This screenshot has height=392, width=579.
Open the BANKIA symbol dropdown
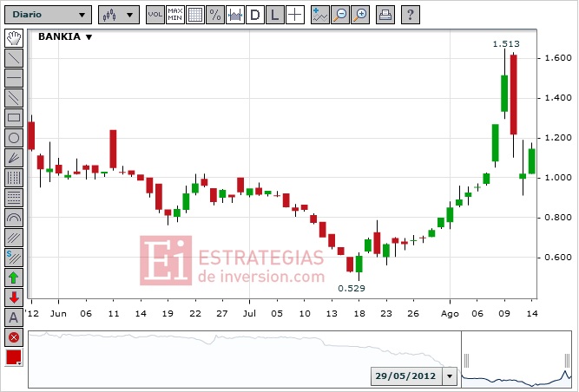tap(65, 37)
